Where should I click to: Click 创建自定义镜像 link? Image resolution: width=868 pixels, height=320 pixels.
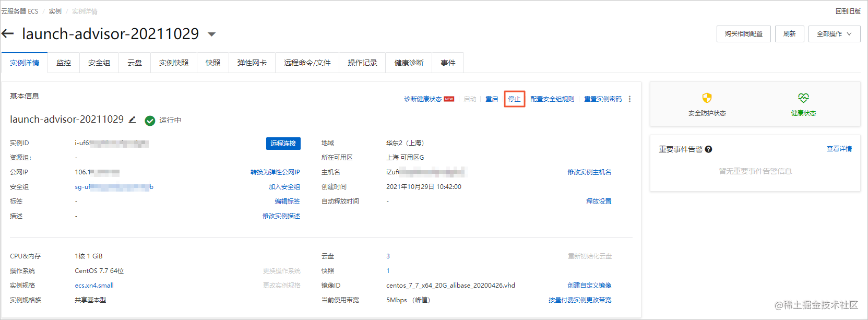590,286
